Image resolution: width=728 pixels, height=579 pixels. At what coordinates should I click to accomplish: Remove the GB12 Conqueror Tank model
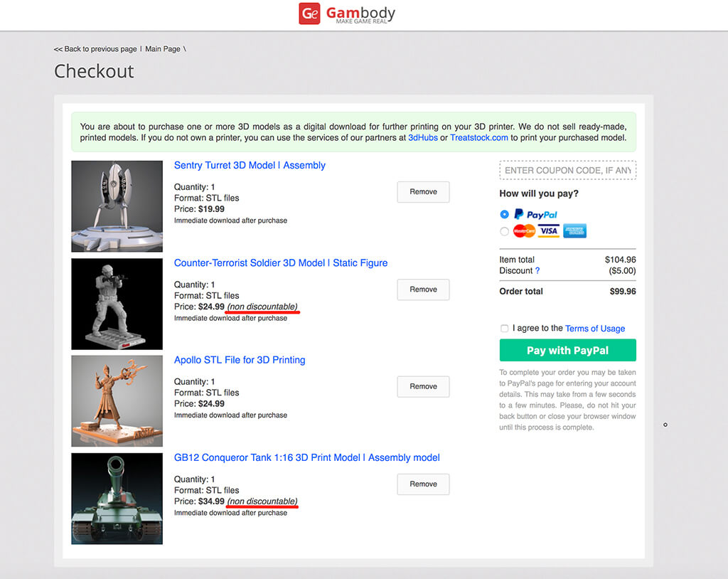coord(423,484)
